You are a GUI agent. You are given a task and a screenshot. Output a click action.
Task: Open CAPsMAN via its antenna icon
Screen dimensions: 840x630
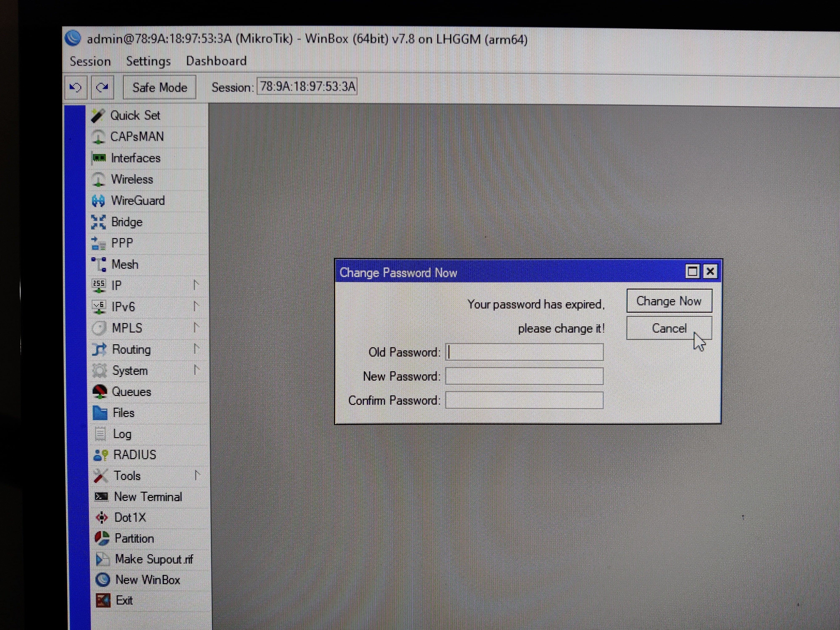(x=98, y=137)
